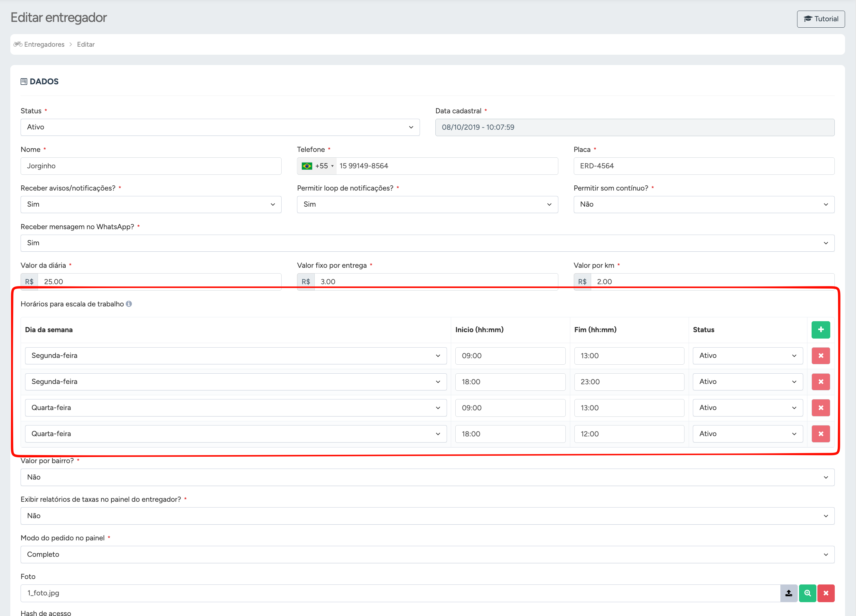
Task: Expand Permitir som contínuo dropdown
Action: [703, 204]
